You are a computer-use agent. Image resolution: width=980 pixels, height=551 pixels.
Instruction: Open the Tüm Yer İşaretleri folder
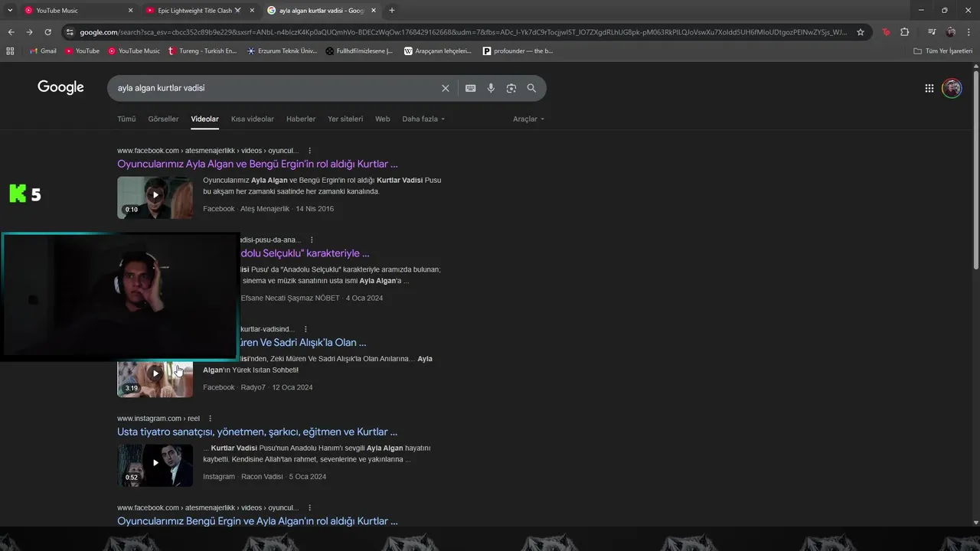tap(942, 51)
